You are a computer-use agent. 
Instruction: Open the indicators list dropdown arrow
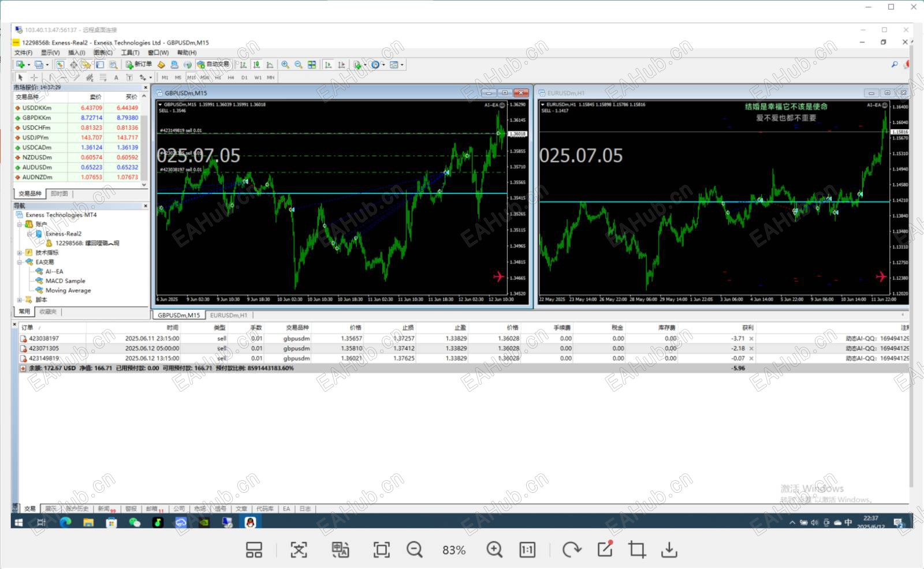[x=365, y=65]
